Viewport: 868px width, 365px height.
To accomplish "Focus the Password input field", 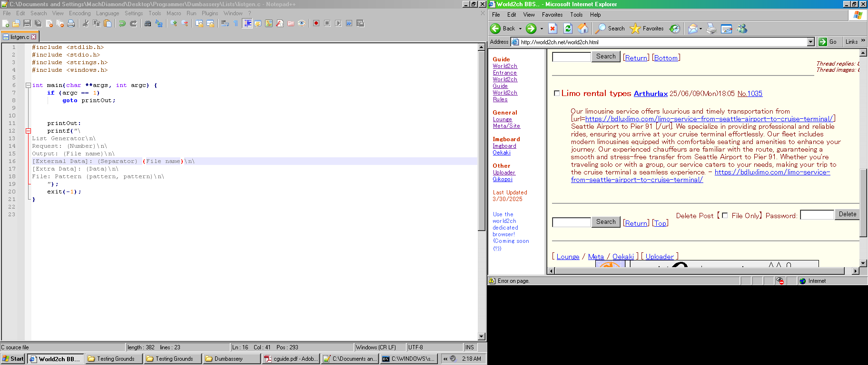I will (x=817, y=215).
